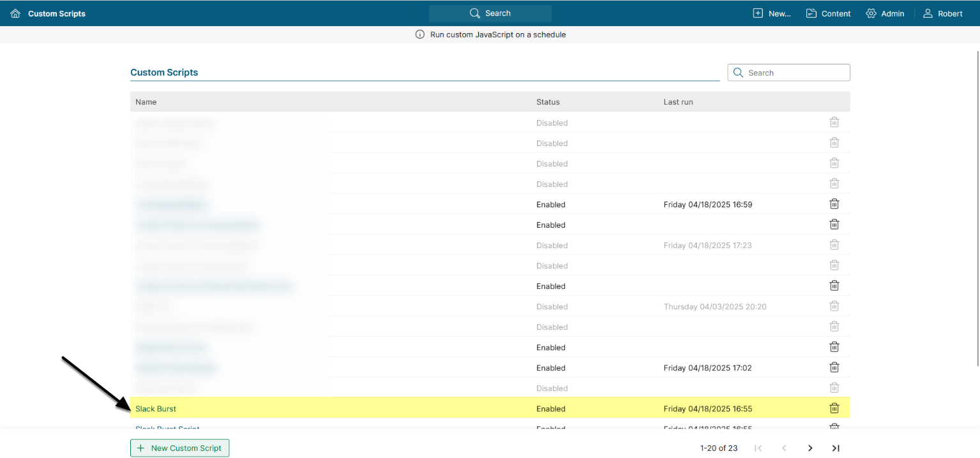The image size is (980, 458).
Task: Click the vertical page scrollbar
Action: point(977,191)
